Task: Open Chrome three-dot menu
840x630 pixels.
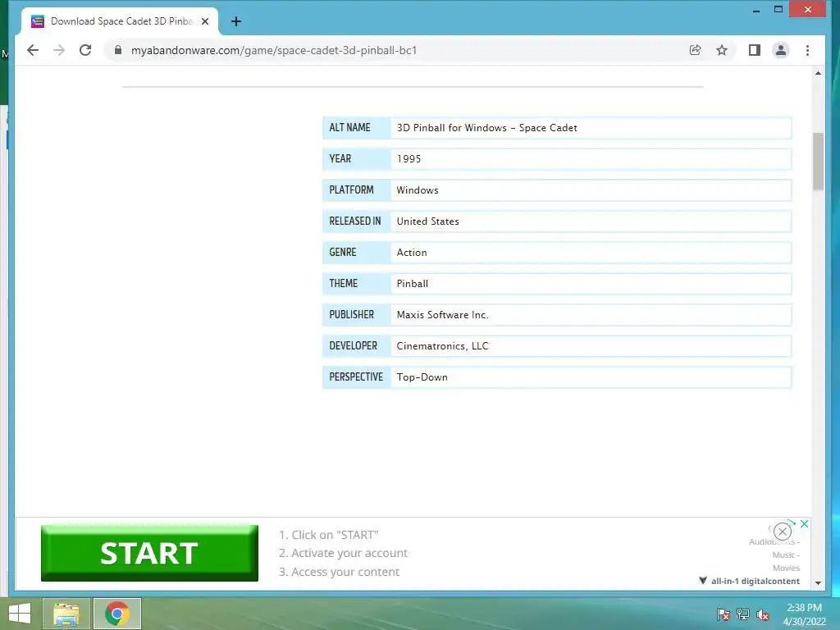Action: pyautogui.click(x=807, y=50)
